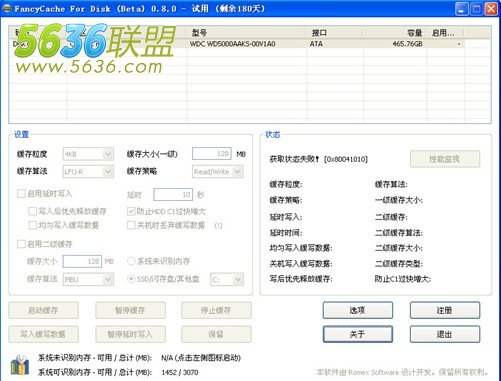
Task: Click the (!) info icon beside 关机时丢弃缓写数据
Action: 218,226
